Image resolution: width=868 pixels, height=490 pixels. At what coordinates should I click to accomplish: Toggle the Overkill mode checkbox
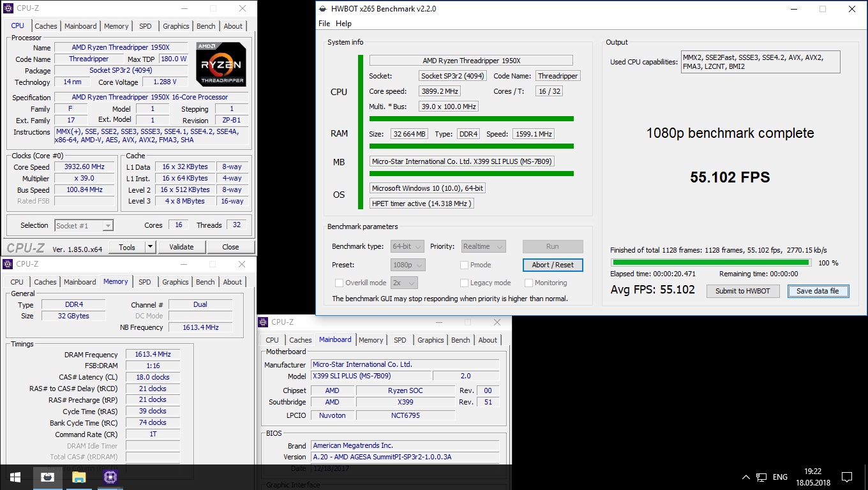click(339, 283)
